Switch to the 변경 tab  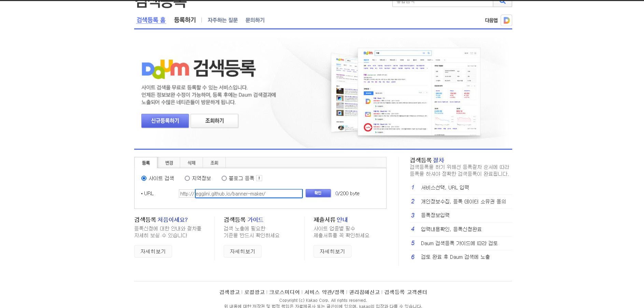coord(169,163)
